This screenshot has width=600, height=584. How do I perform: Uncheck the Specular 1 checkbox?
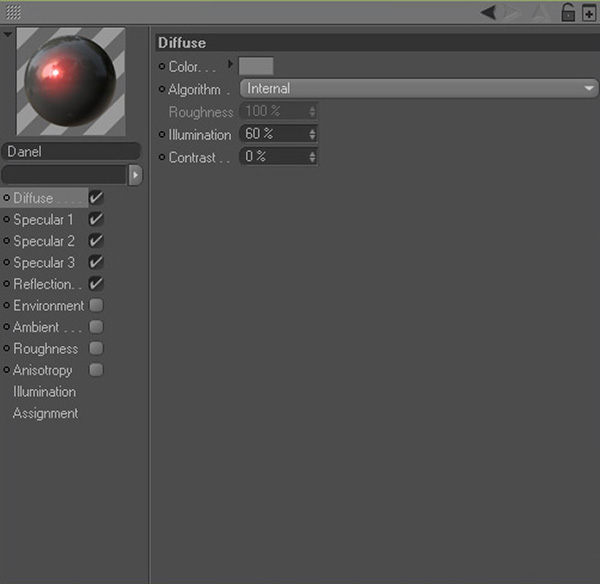pos(96,219)
